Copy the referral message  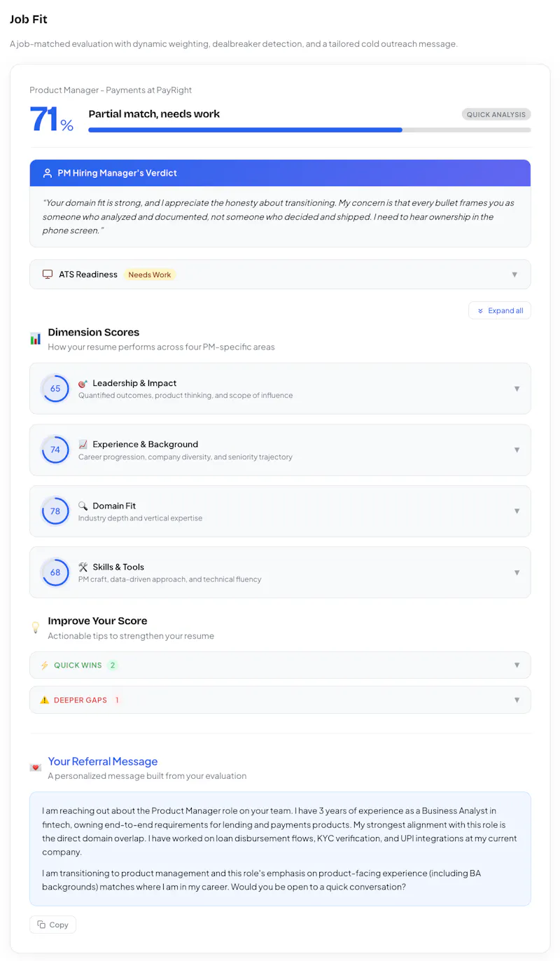click(52, 925)
